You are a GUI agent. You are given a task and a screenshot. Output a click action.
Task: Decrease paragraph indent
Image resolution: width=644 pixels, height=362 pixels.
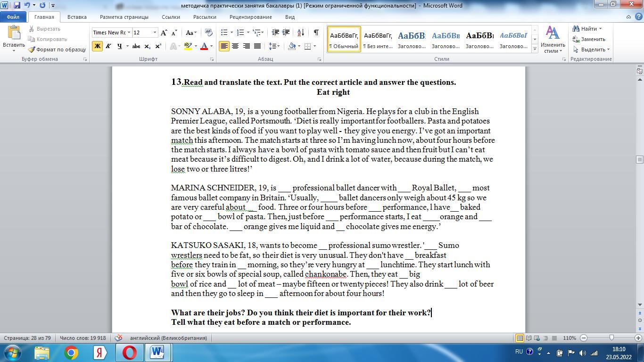[x=276, y=33]
